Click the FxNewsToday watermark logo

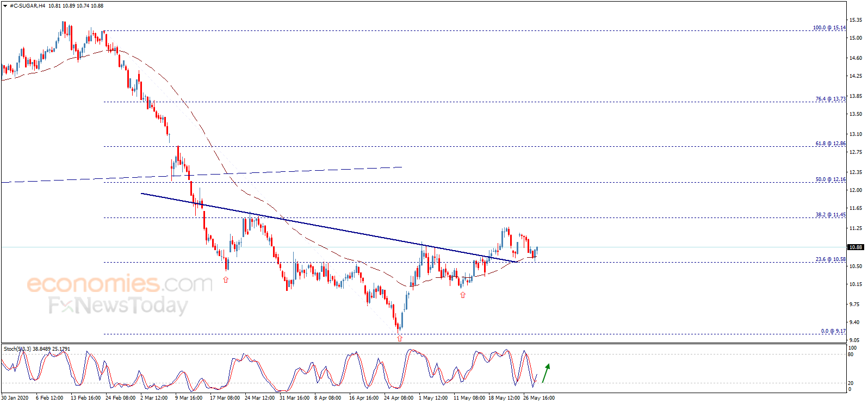(118, 305)
